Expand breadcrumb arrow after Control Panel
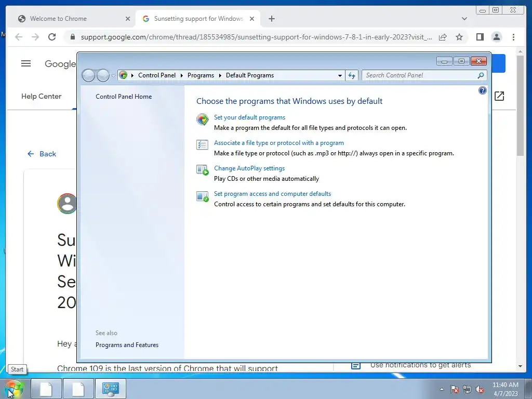532x399 pixels. 181,75
